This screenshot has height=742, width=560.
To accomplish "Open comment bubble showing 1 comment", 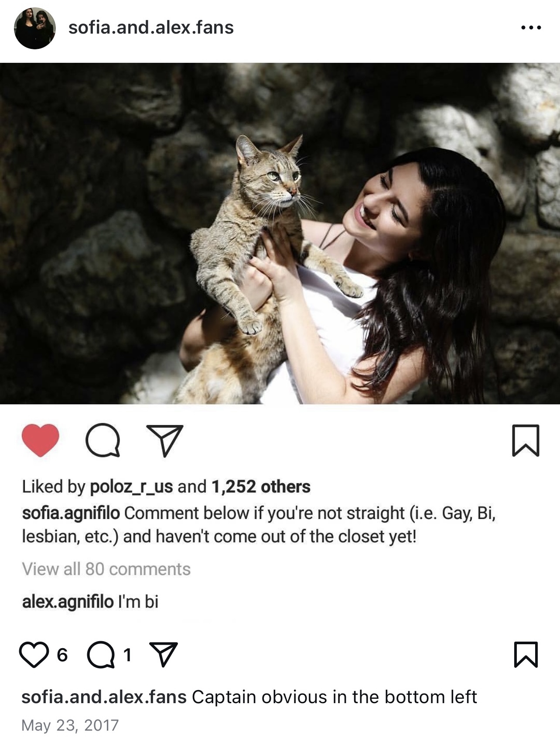I will (101, 655).
